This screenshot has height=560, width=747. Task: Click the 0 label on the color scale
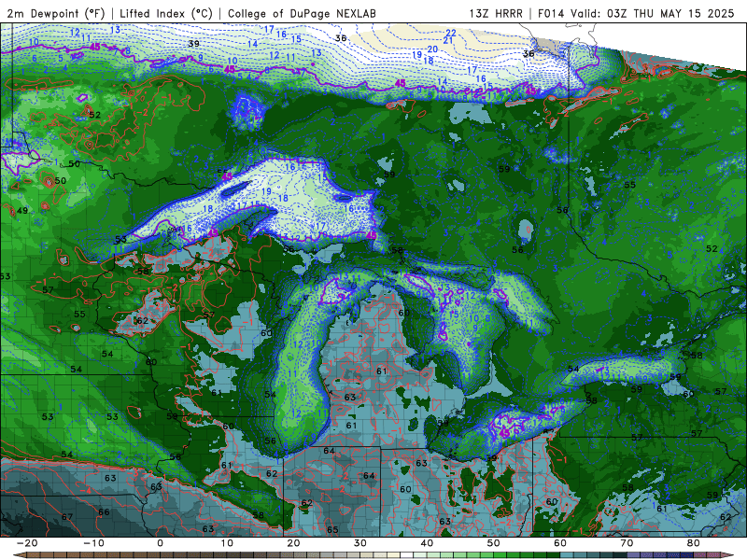[160, 543]
